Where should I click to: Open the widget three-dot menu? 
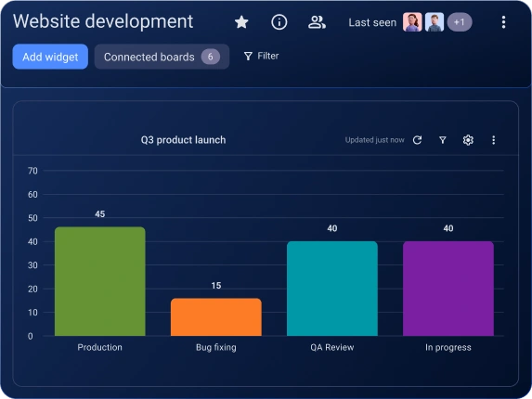click(493, 140)
